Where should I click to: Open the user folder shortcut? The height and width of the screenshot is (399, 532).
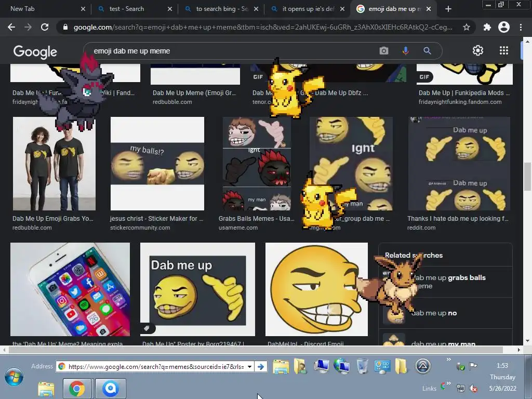click(x=300, y=366)
